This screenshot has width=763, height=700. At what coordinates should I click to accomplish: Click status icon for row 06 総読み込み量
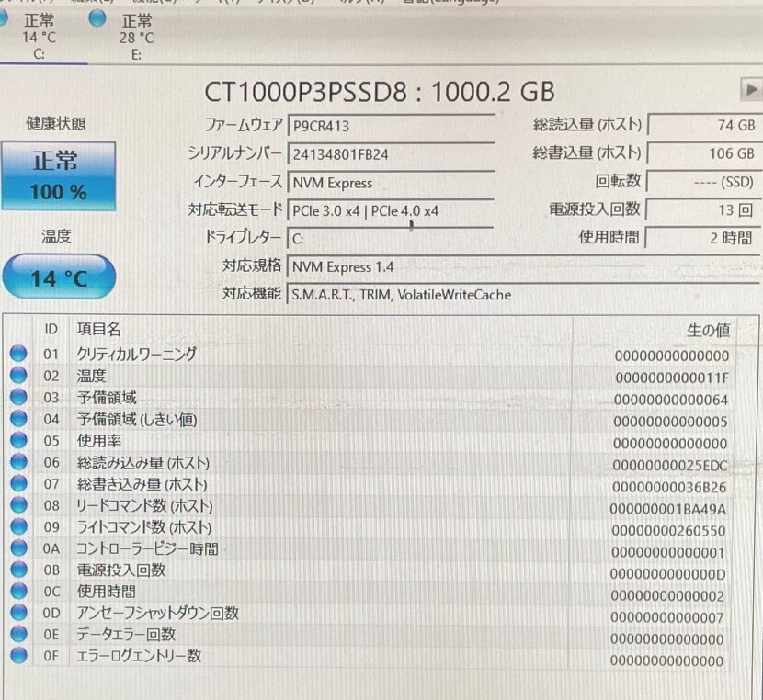[x=18, y=461]
